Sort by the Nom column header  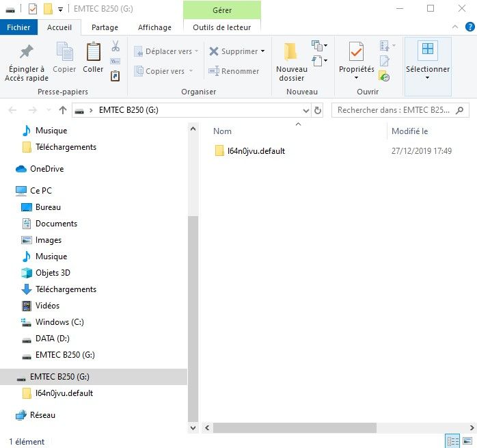tap(222, 131)
